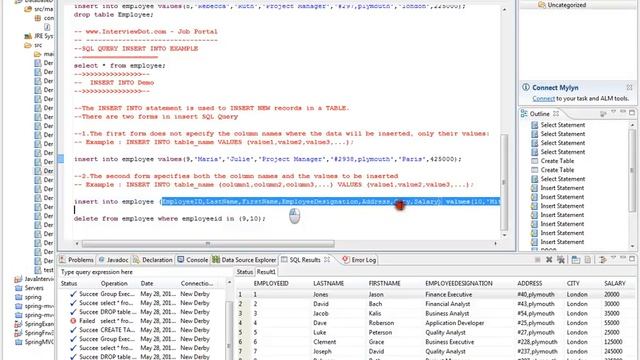Click the LASTNAME column header
Viewport: 640px width, 360px height.
pos(329,283)
